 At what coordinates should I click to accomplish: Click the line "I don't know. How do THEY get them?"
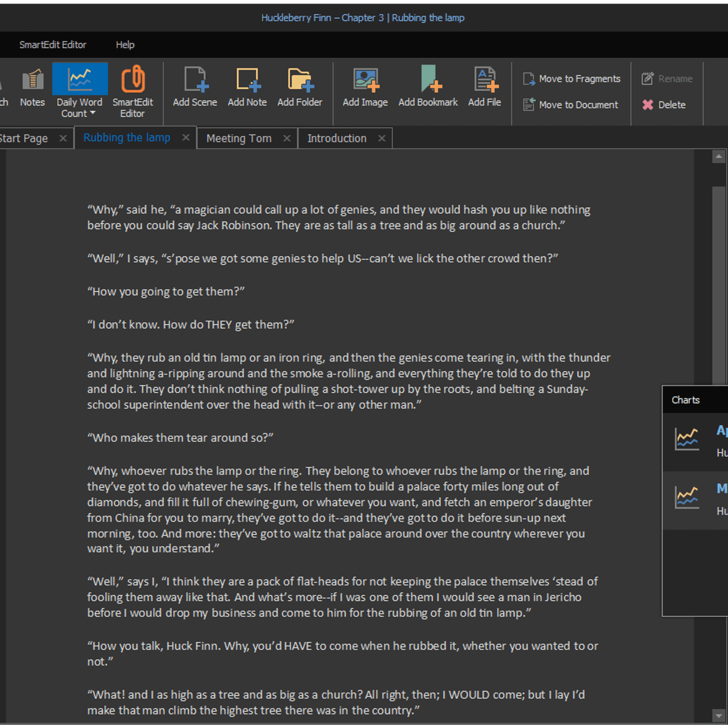point(191,325)
